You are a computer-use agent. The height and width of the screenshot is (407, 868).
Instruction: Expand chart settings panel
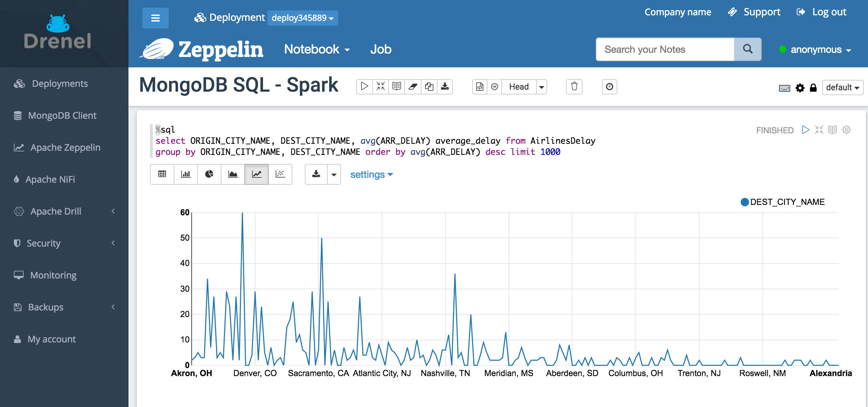coord(372,174)
